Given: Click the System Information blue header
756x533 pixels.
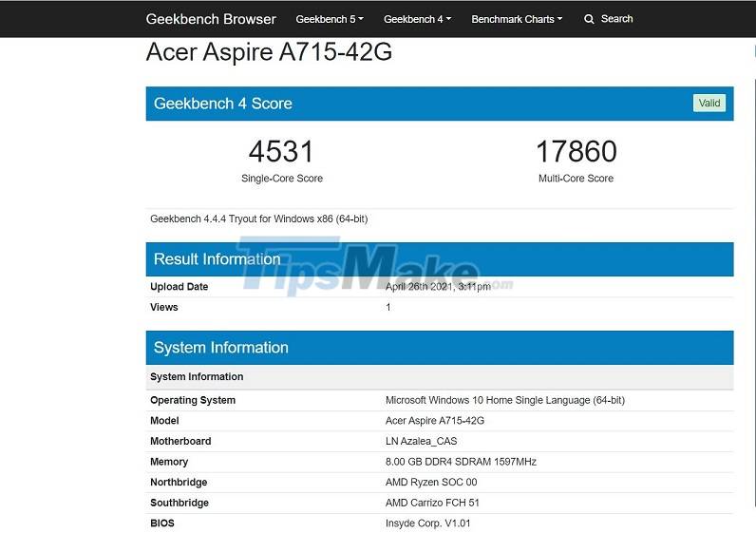Looking at the screenshot, I should click(x=440, y=348).
